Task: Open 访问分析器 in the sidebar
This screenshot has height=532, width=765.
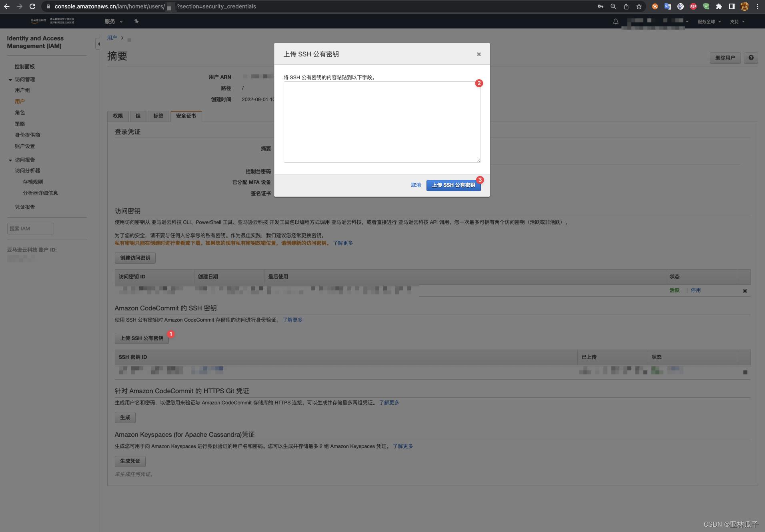Action: [x=27, y=171]
